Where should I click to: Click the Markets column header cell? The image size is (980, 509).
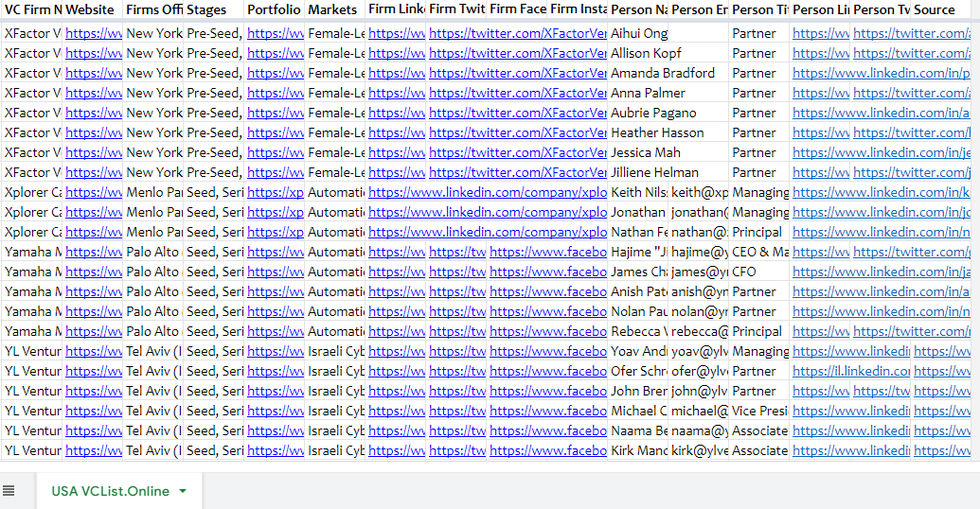coord(335,9)
